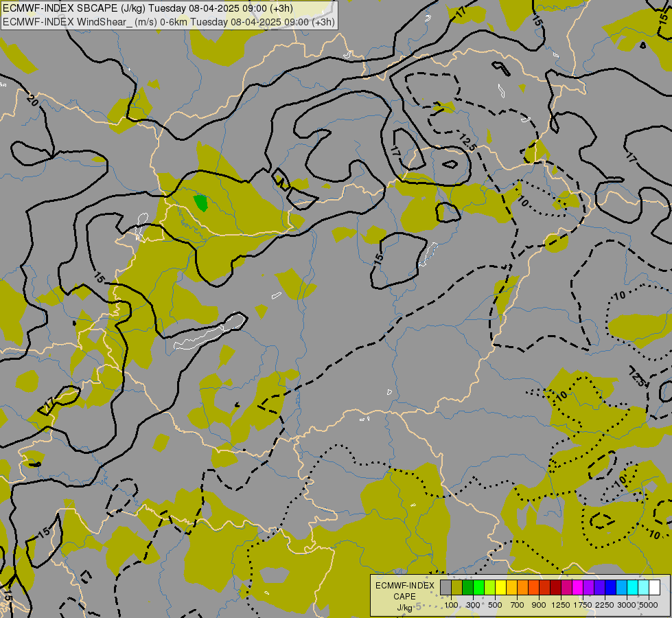Click the SBCAPE (J/kg) title line
The height and width of the screenshot is (618, 672).
coord(148,8)
